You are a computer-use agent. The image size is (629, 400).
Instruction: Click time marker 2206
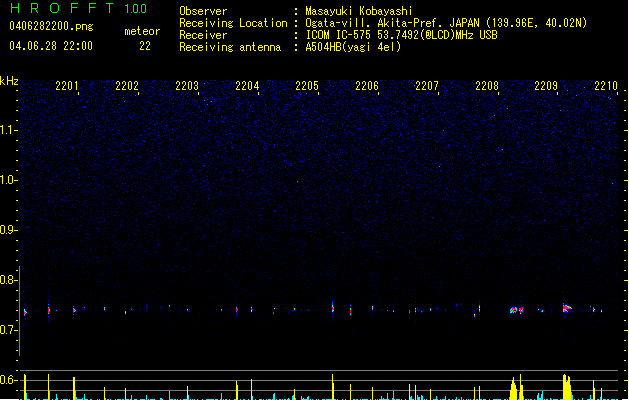click(x=367, y=85)
